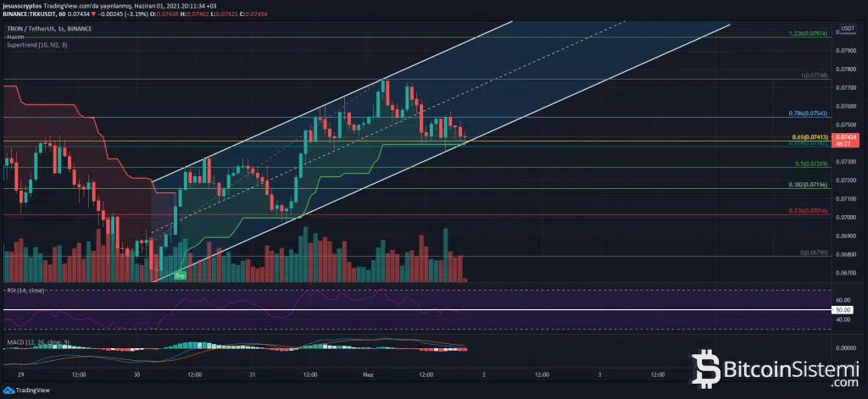
Task: Click the 0.236 red Fibonacci level label
Action: tap(806, 210)
